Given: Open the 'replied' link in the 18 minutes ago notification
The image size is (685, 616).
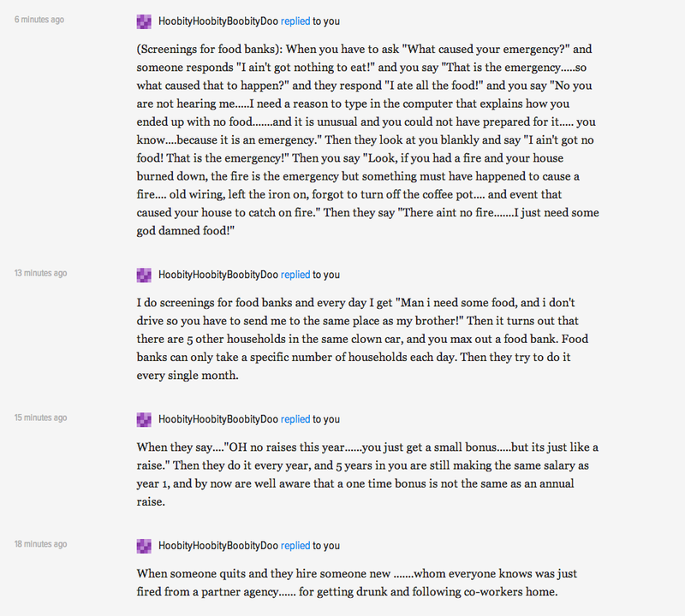Looking at the screenshot, I should [x=295, y=546].
